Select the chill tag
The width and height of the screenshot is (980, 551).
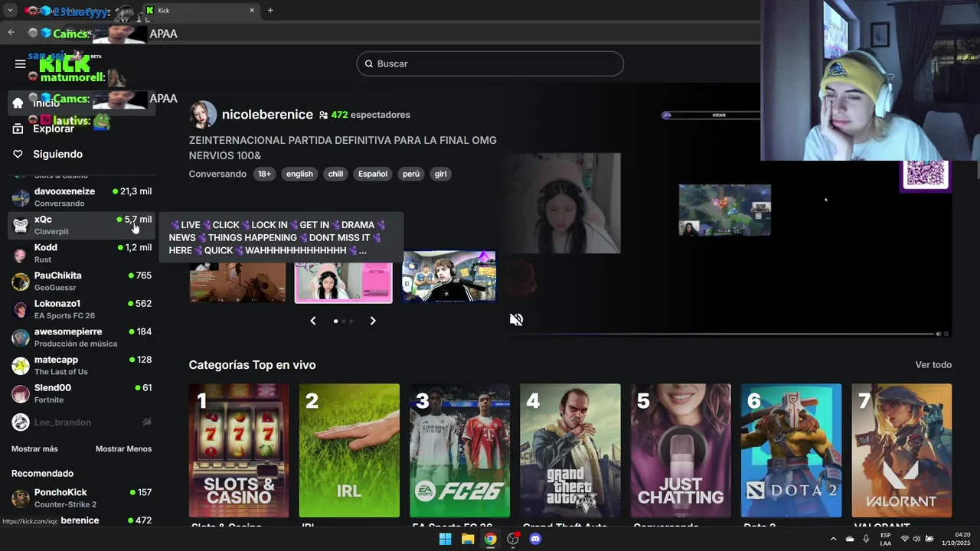pos(335,174)
